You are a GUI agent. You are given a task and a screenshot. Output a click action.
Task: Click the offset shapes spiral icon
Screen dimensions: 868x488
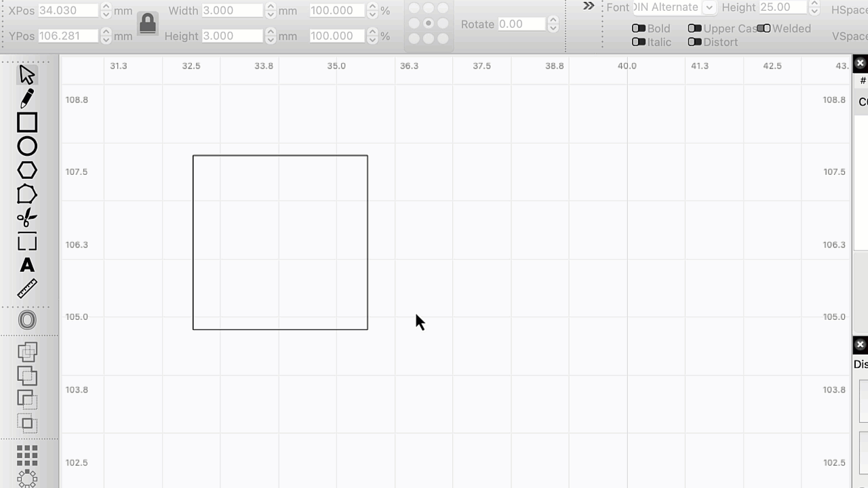coord(27,319)
